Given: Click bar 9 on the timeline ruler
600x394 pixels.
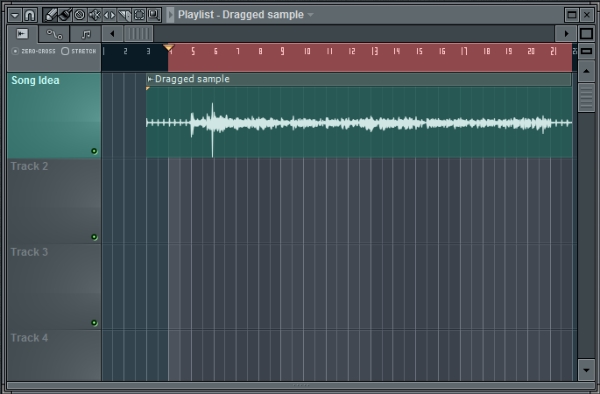Looking at the screenshot, I should pos(282,51).
